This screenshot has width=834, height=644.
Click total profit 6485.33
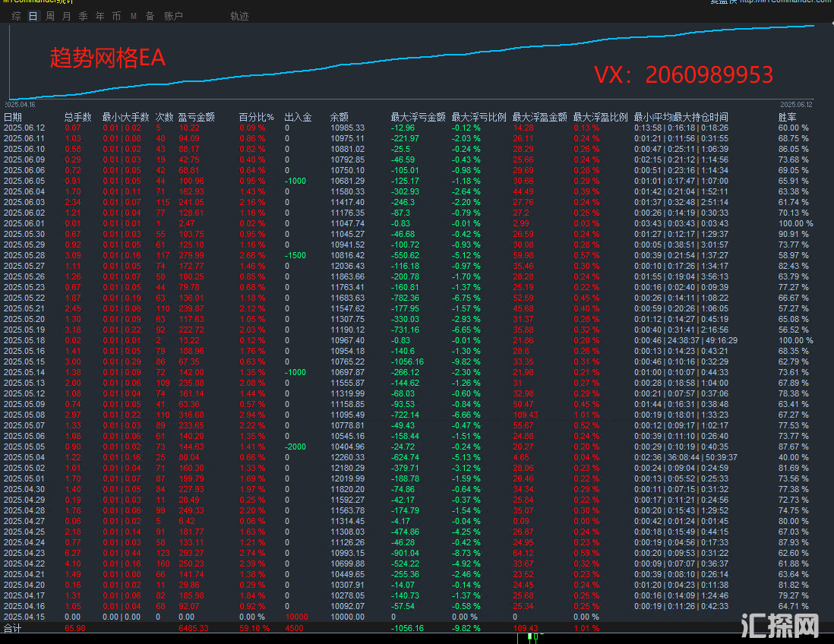194,629
